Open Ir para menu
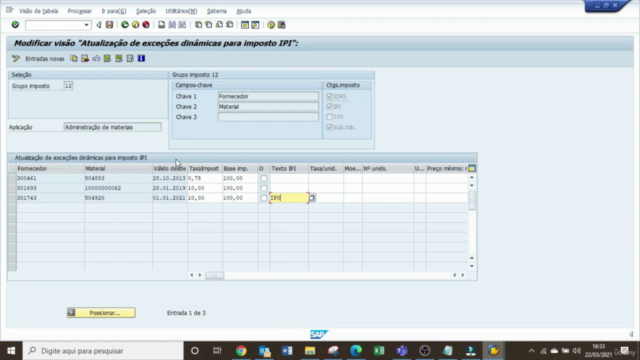640x360 pixels. (114, 11)
